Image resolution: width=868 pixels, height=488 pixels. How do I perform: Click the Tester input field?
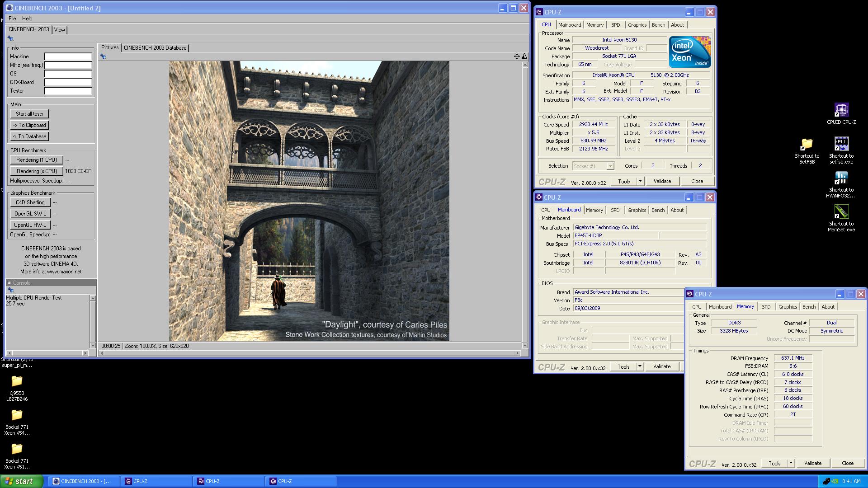68,91
